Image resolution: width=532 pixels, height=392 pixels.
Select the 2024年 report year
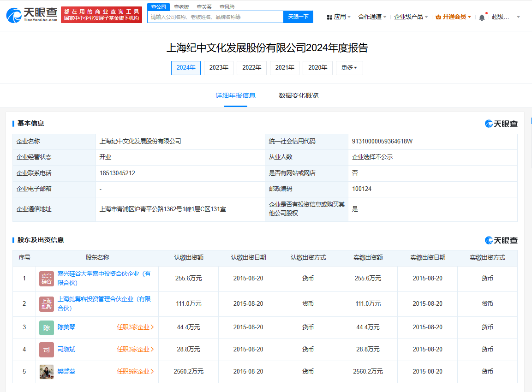[x=186, y=68]
